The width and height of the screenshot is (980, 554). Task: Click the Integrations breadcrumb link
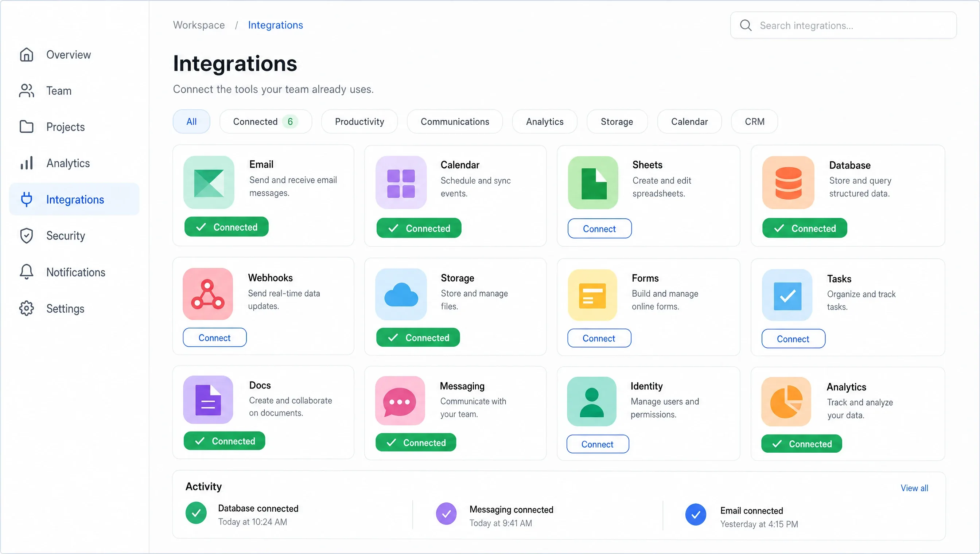(276, 25)
